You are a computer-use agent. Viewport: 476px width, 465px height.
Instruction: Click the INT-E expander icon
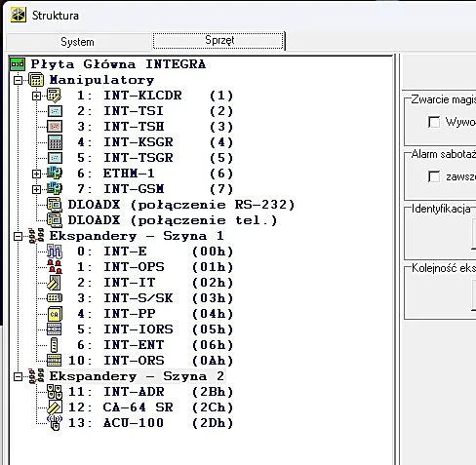pos(55,252)
